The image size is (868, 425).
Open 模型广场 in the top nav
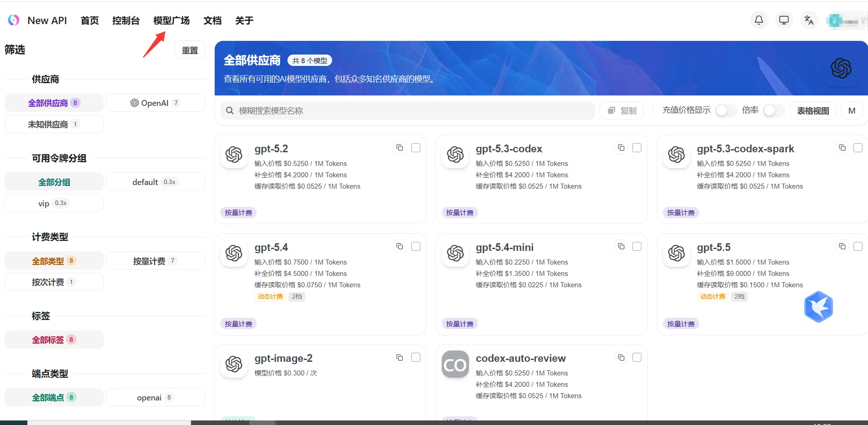(x=172, y=20)
